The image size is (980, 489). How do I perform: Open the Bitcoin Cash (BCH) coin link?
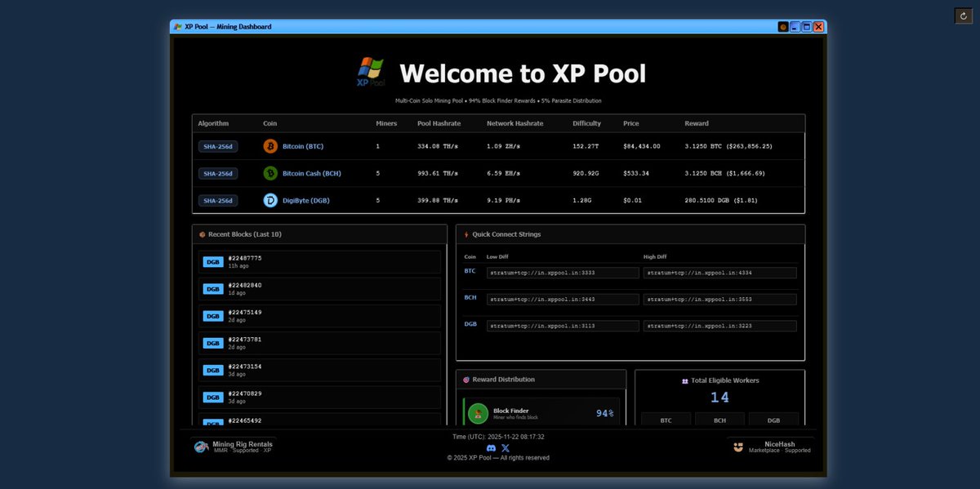point(312,173)
